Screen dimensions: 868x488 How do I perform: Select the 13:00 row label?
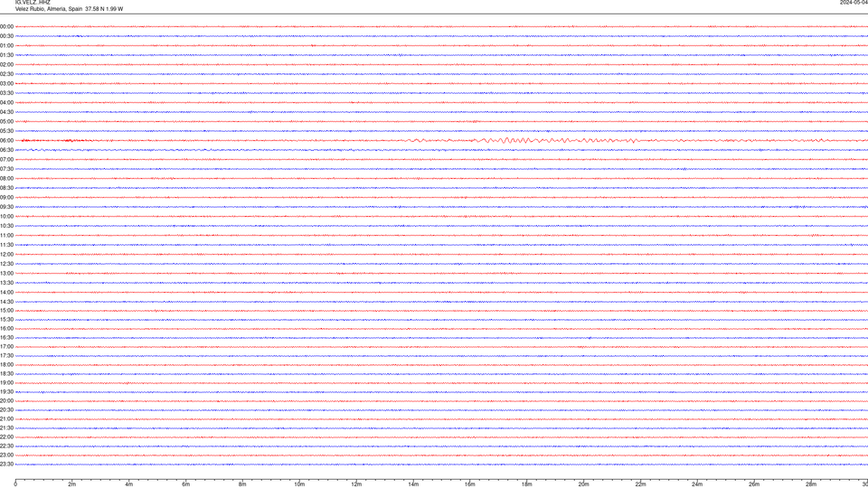pyautogui.click(x=6, y=273)
